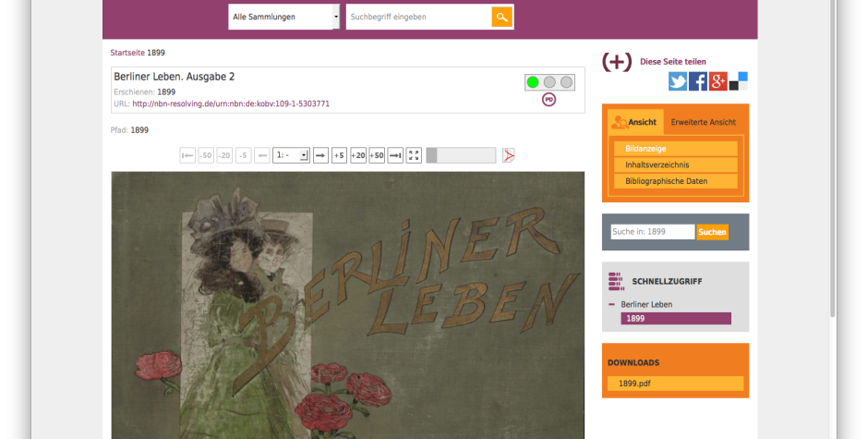Go to the next page arrow

coord(320,156)
